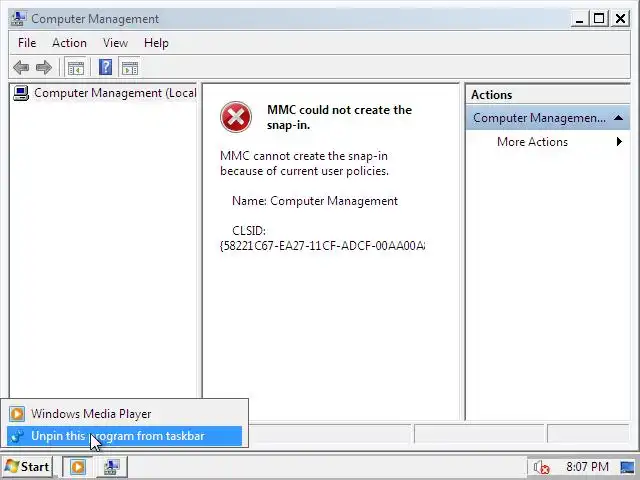Select Computer Management (Local) tree node
This screenshot has width=640, height=480.
[x=115, y=93]
